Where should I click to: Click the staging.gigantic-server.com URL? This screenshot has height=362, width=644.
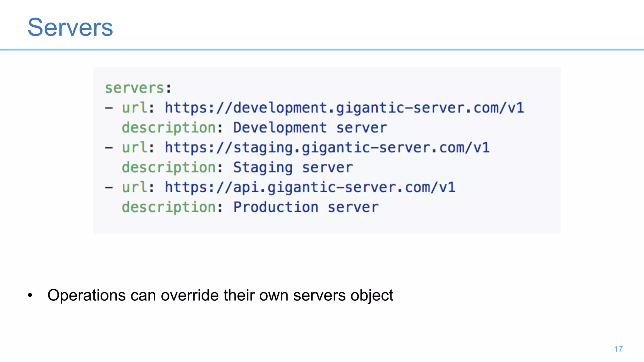(327, 148)
